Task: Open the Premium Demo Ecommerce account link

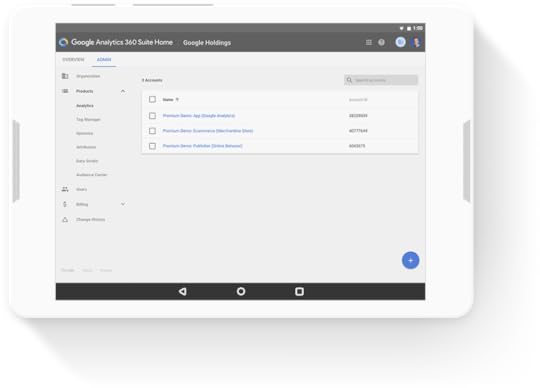Action: [x=208, y=131]
